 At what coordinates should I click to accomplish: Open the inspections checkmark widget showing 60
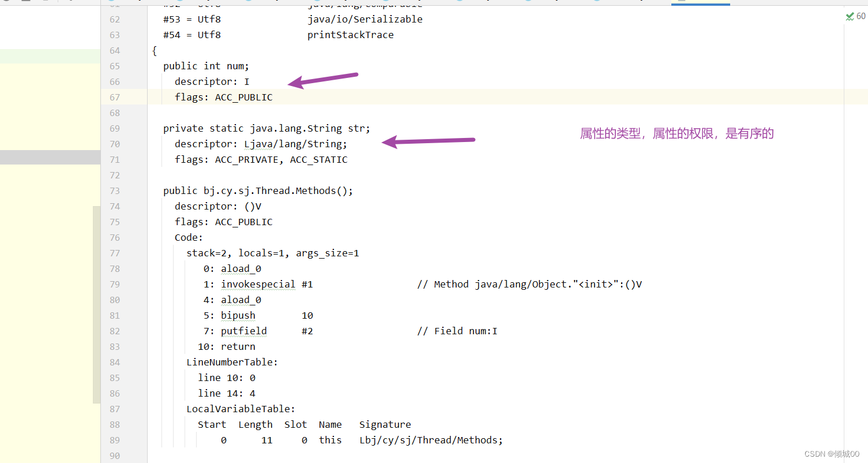coord(855,17)
